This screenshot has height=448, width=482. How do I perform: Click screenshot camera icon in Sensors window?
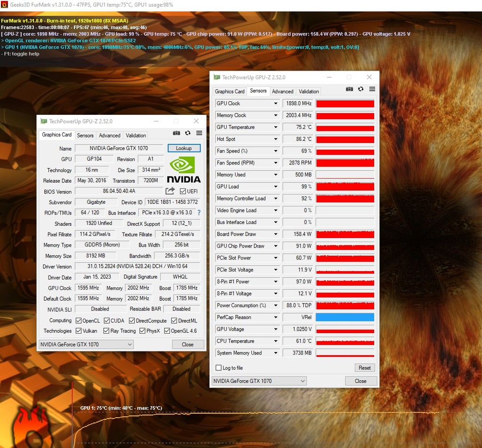[x=349, y=89]
